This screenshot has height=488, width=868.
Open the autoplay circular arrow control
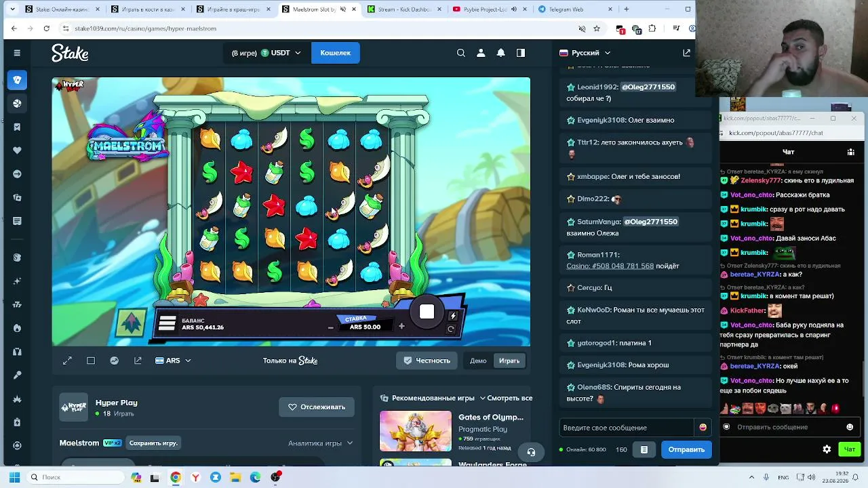tap(451, 329)
